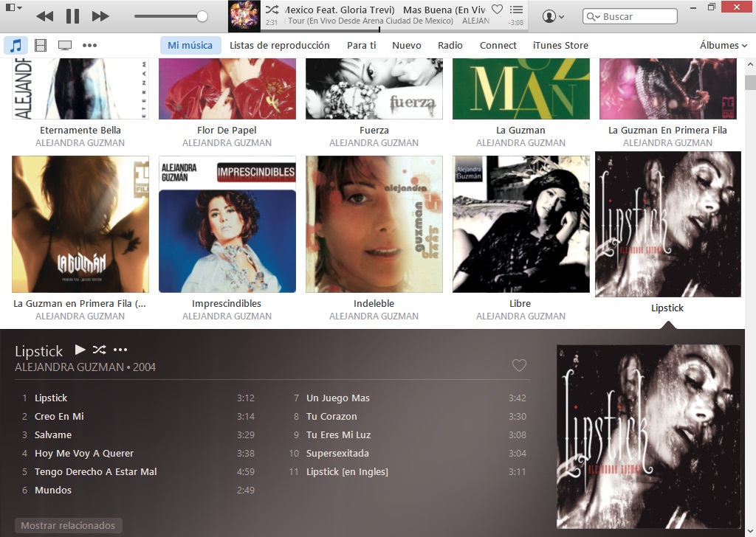Switch to the TV shows library icon
Viewport: 756px width, 537px height.
coord(65,45)
